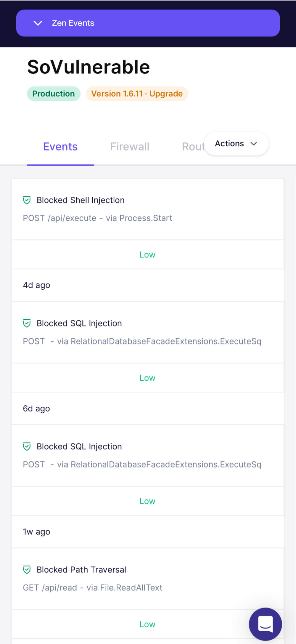296x644 pixels.
Task: Click shield icon beside Blocked Shell Injection
Action: 27,200
